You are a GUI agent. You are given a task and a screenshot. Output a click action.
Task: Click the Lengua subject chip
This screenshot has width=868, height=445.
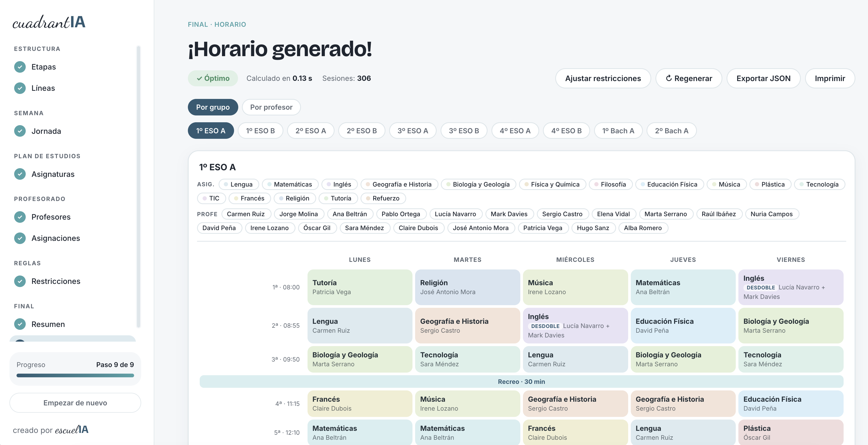[x=238, y=184]
